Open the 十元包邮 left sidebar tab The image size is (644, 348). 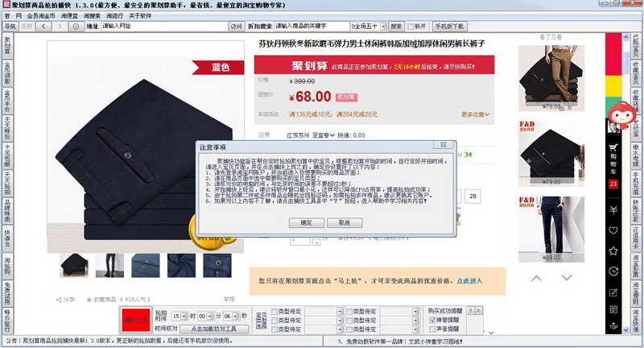click(7, 155)
